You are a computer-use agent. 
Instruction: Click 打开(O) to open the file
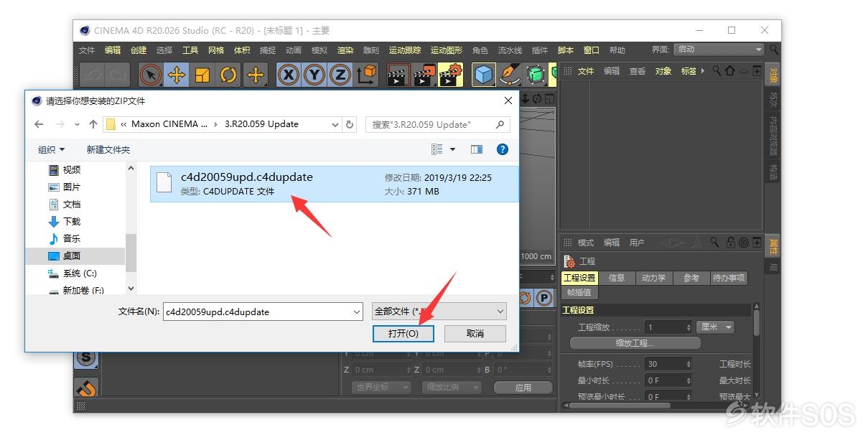[x=403, y=334]
